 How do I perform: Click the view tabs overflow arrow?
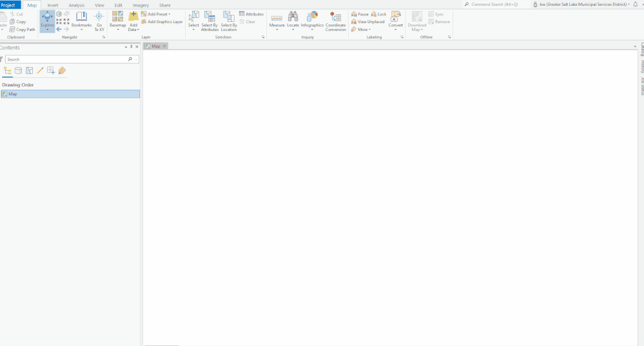[x=635, y=46]
